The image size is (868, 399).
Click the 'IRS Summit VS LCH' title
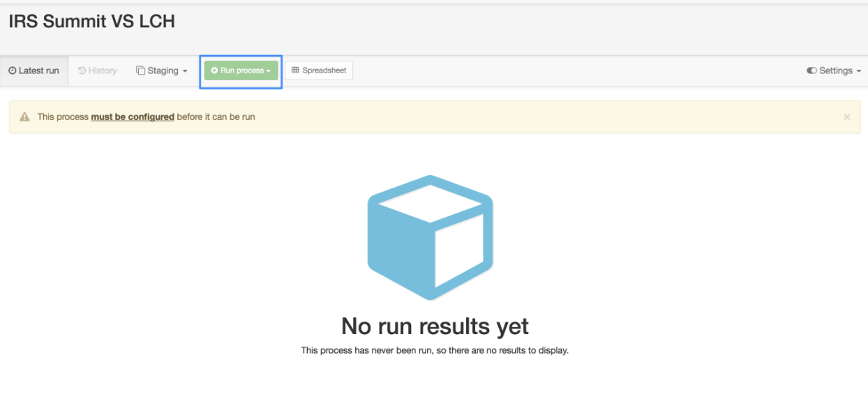(91, 22)
